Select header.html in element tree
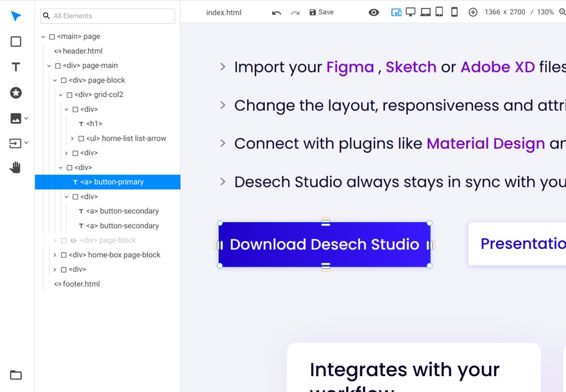The width and height of the screenshot is (566, 392). point(82,51)
